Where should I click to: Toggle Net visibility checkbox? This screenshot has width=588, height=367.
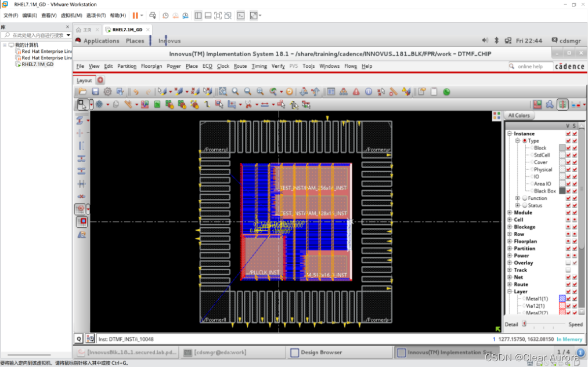[x=568, y=277]
